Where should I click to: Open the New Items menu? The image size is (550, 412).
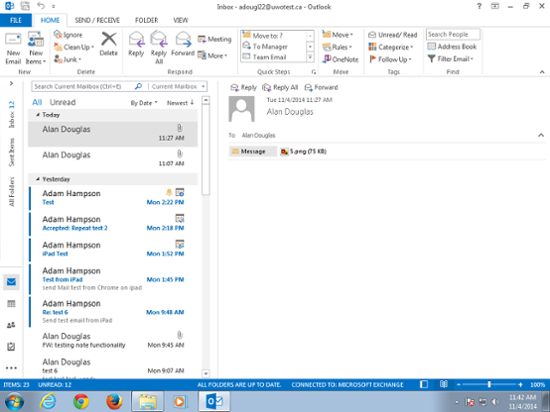pos(36,48)
